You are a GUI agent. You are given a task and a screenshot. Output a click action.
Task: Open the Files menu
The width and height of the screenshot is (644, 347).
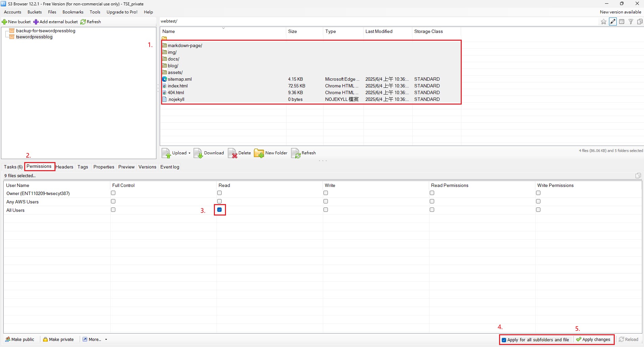[52, 12]
